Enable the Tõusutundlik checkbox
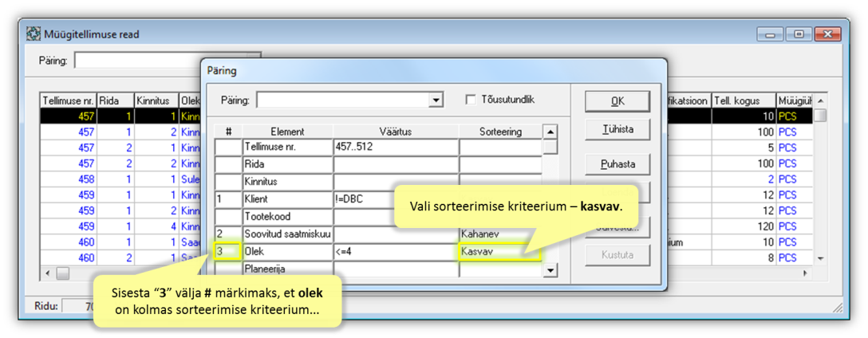This screenshot has width=868, height=338. pos(471,100)
